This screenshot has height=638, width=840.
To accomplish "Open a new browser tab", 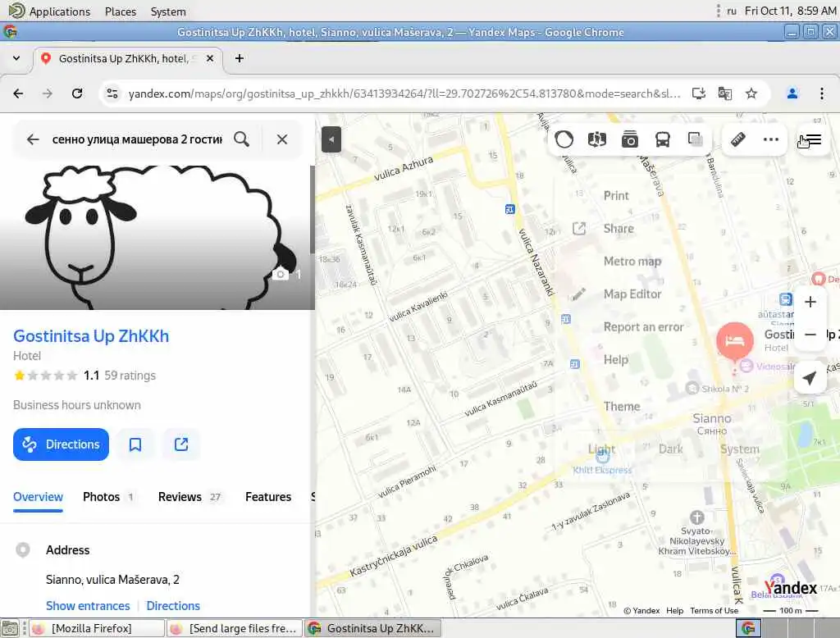I will pos(240,58).
